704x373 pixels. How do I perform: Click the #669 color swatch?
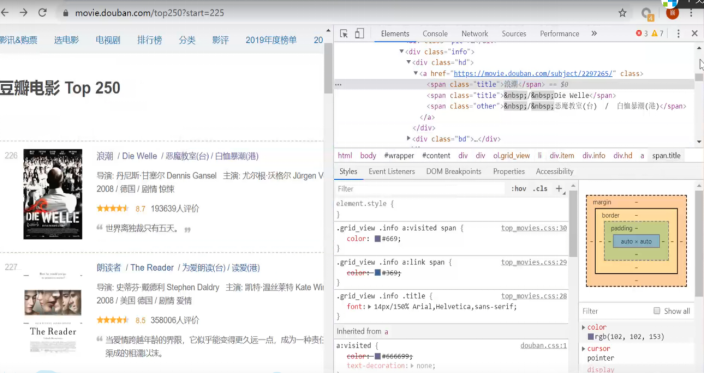[x=378, y=239]
